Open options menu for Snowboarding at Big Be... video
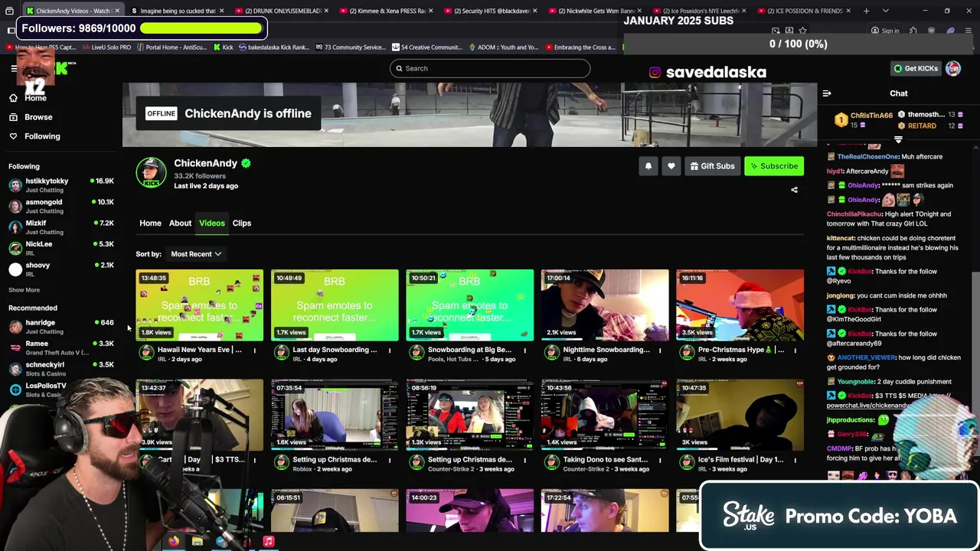 pos(524,350)
